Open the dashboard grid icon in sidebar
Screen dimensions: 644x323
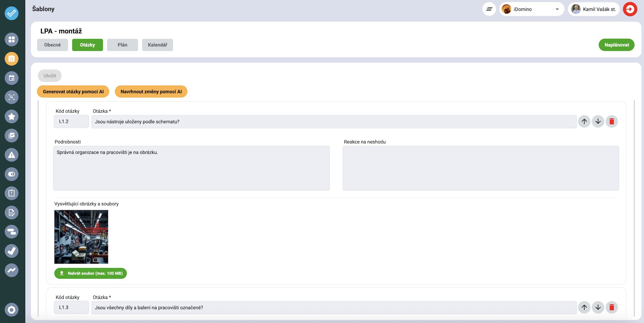pyautogui.click(x=12, y=40)
